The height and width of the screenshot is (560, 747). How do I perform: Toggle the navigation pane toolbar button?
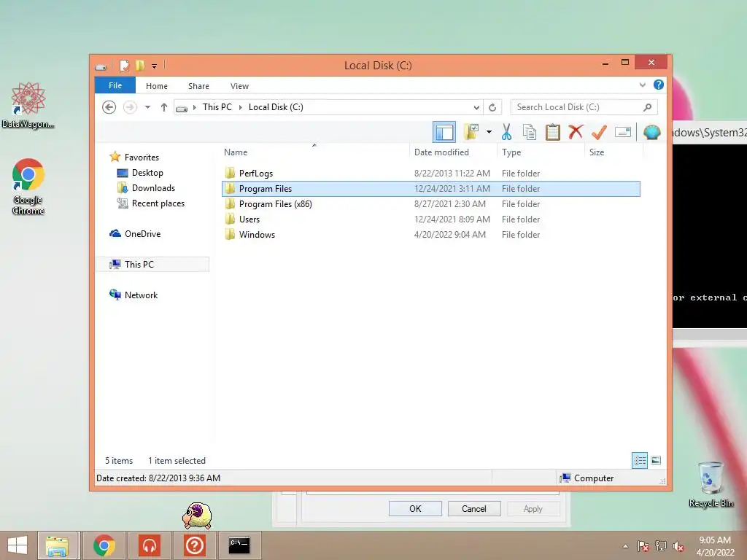click(444, 132)
